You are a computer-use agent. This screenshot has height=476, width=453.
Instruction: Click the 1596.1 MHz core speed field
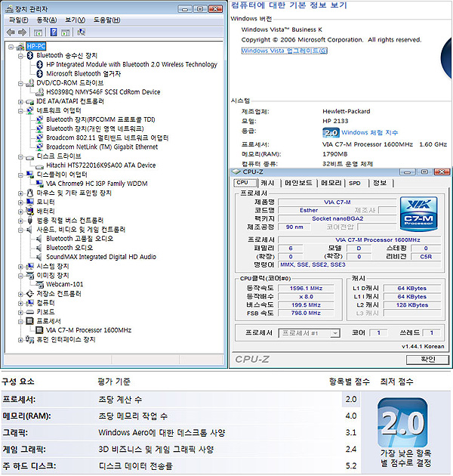tap(306, 289)
